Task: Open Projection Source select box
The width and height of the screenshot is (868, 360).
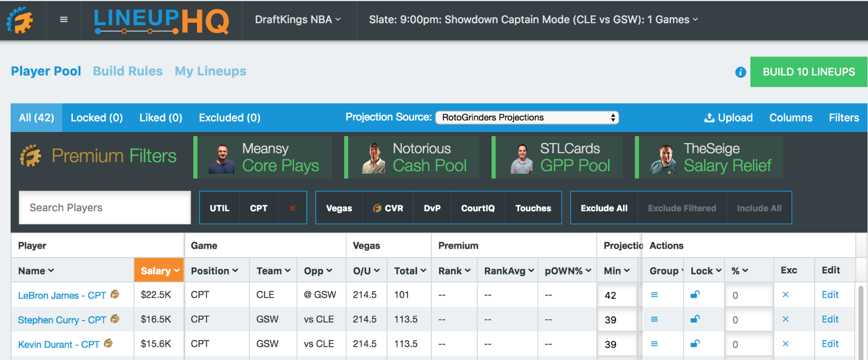Action: tap(527, 117)
